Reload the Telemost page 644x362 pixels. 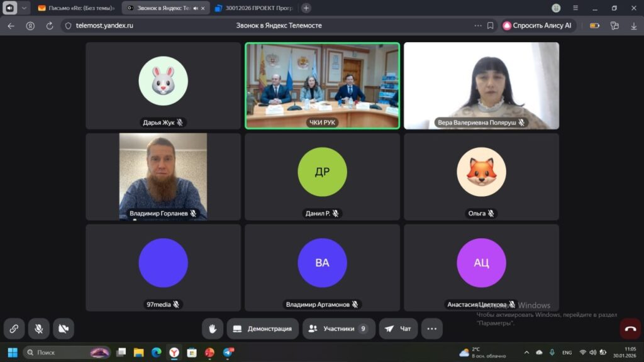(x=50, y=26)
